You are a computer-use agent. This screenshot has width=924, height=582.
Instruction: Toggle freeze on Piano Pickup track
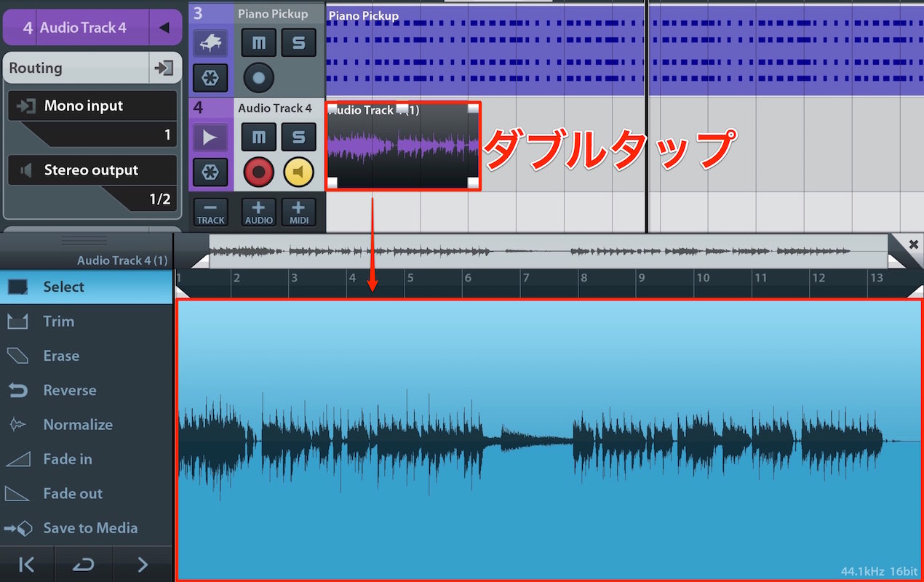click(x=210, y=78)
